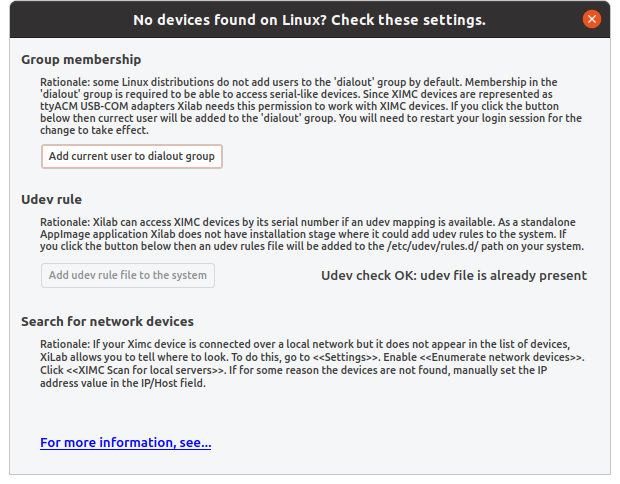Select the Group membership heading

tap(81, 59)
